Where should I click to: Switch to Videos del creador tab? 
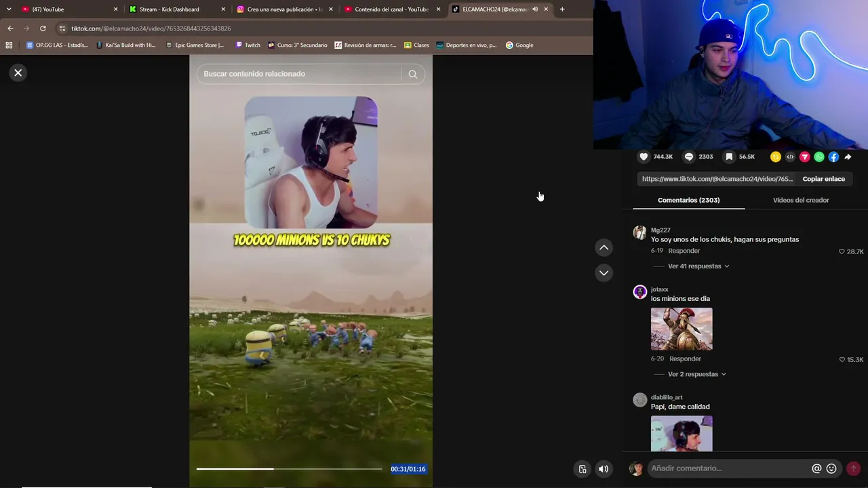(x=801, y=200)
